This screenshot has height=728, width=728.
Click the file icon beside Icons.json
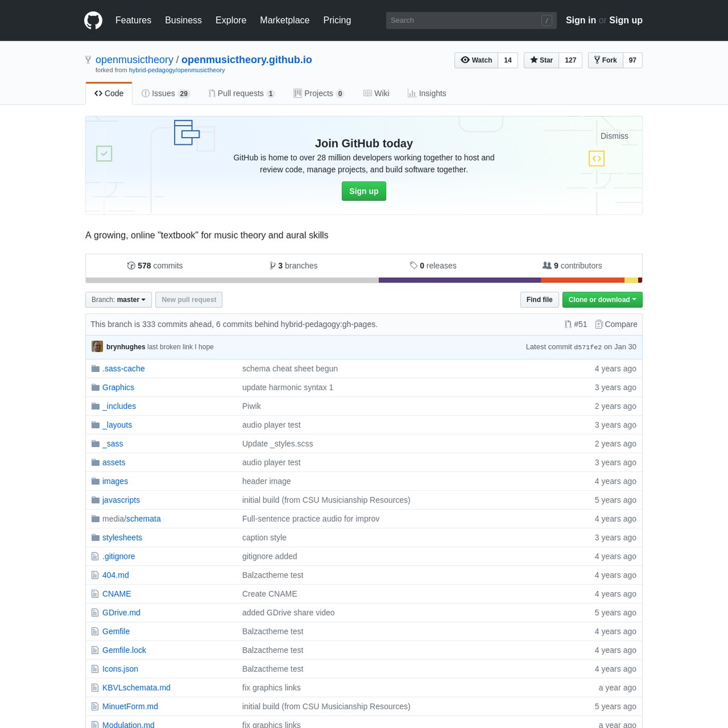(x=95, y=669)
